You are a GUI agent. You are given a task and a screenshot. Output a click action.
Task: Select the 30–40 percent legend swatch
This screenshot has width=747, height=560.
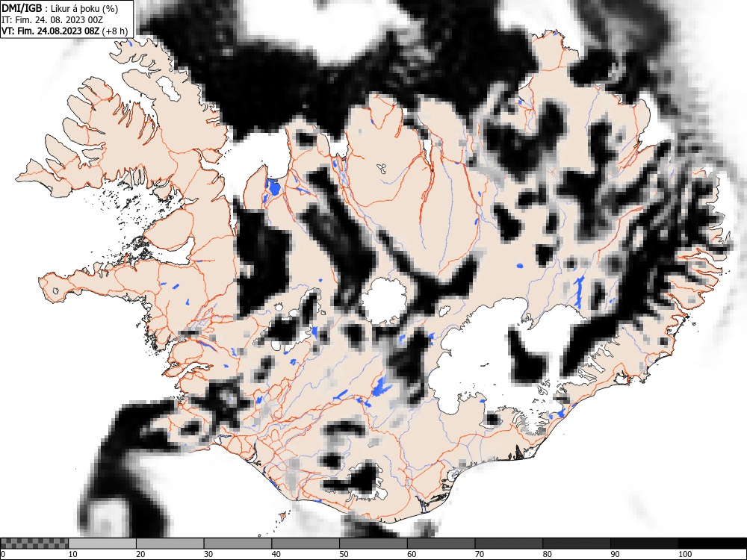[238, 544]
